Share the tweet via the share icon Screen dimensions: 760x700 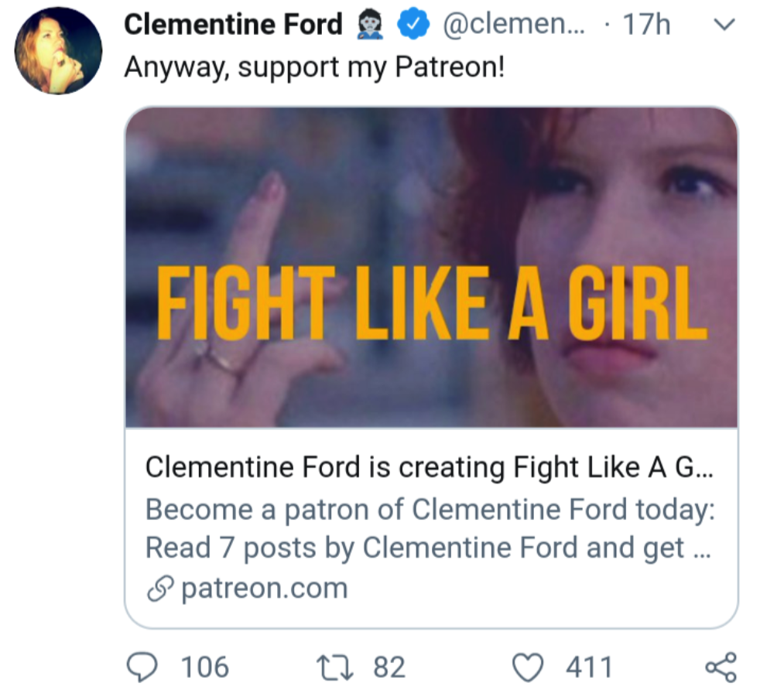(721, 667)
